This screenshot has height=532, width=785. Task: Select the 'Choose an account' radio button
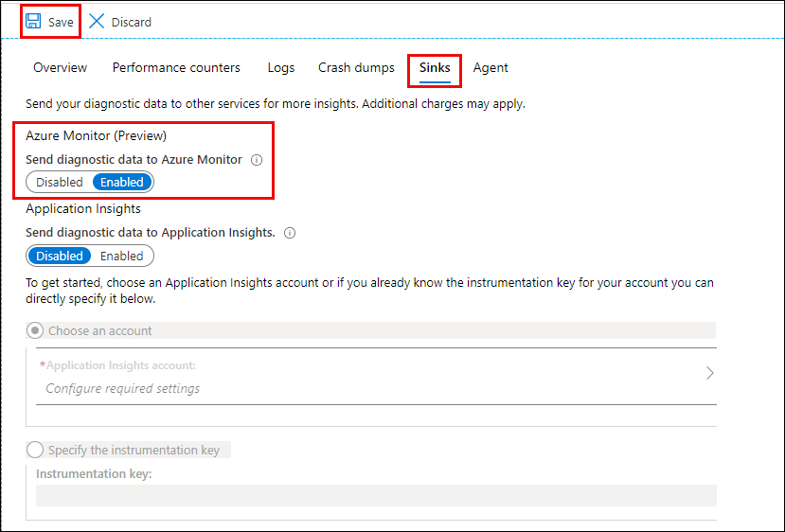(35, 330)
